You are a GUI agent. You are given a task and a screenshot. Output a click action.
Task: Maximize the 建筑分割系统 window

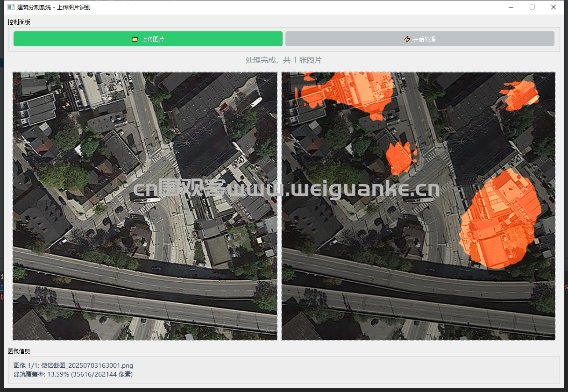pyautogui.click(x=532, y=7)
